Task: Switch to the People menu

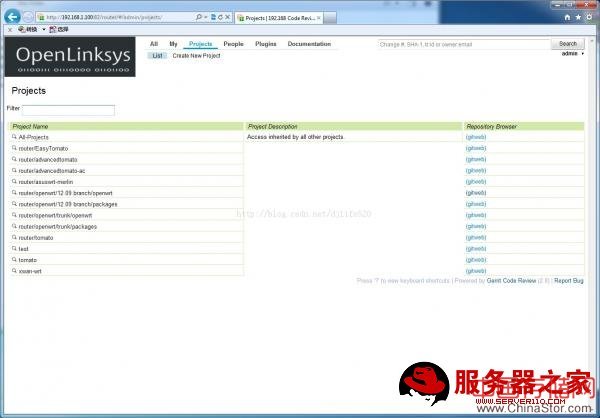Action: pos(233,44)
